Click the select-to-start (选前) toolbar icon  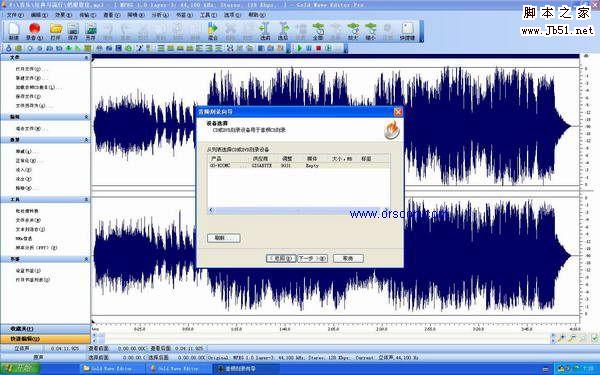(x=265, y=31)
